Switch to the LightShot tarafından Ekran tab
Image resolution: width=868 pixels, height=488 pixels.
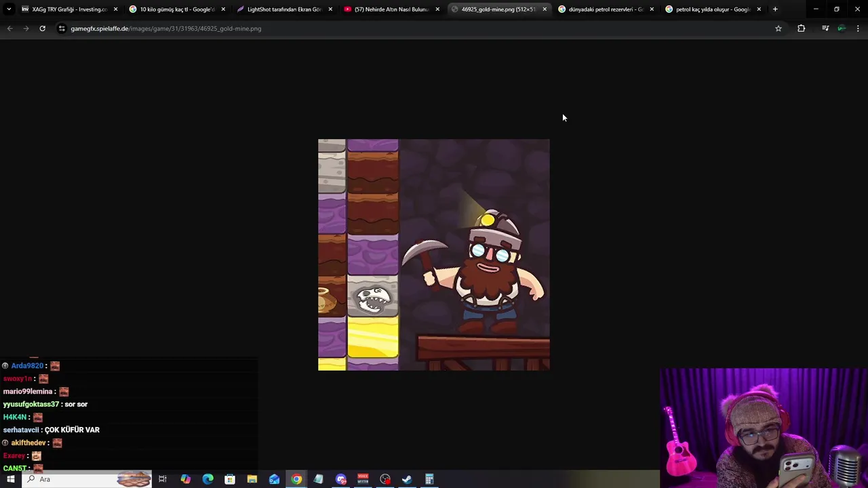click(x=284, y=9)
